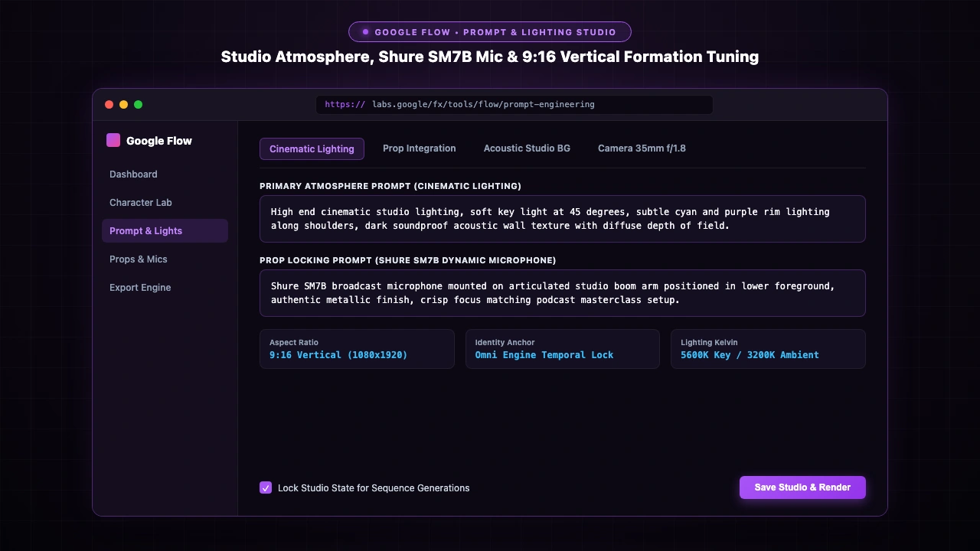Open the Acoustic Studio BG tab

tap(527, 148)
